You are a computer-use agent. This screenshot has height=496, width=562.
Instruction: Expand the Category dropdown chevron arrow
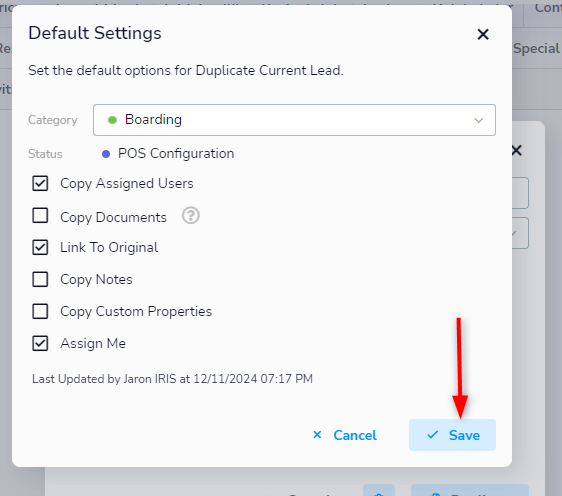[478, 120]
